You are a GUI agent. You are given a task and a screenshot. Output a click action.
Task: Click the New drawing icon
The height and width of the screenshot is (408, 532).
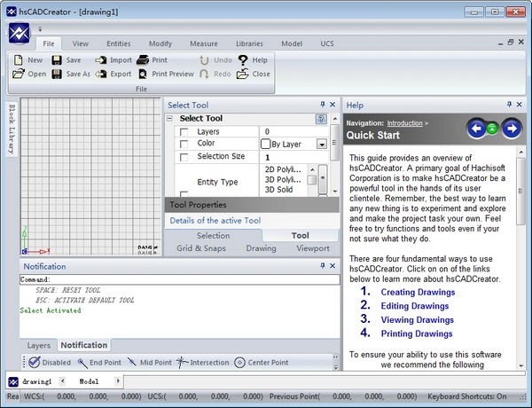[x=18, y=60]
